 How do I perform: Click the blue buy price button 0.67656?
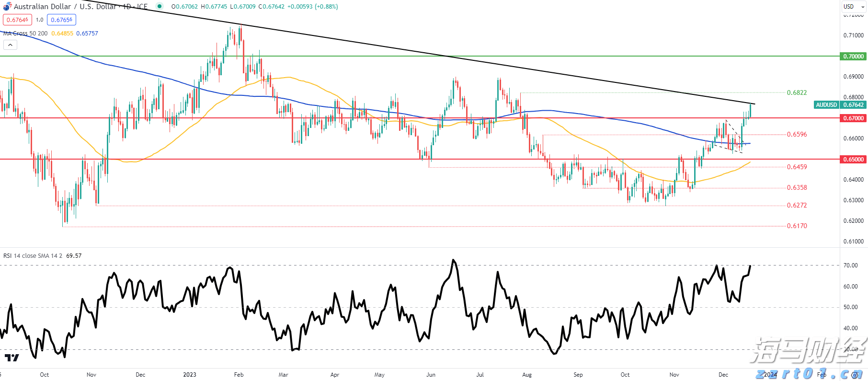pyautogui.click(x=61, y=20)
